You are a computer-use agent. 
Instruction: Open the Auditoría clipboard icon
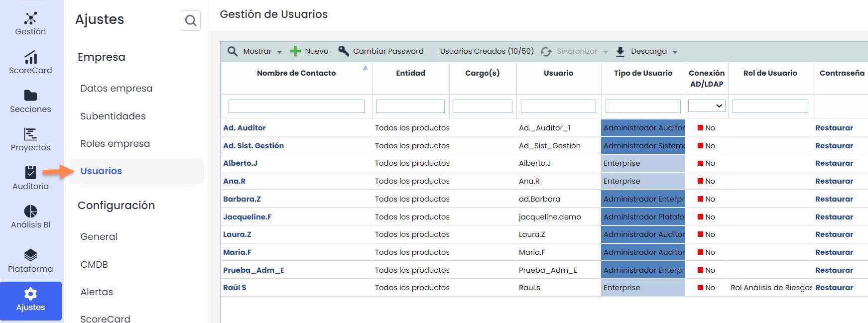tap(30, 172)
